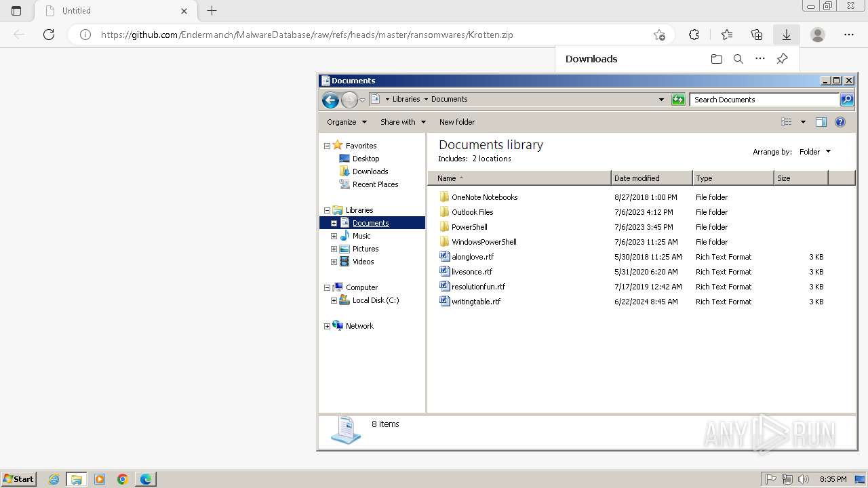The image size is (868, 488).
Task: Open the Arrange by Folder dropdown
Action: (815, 152)
